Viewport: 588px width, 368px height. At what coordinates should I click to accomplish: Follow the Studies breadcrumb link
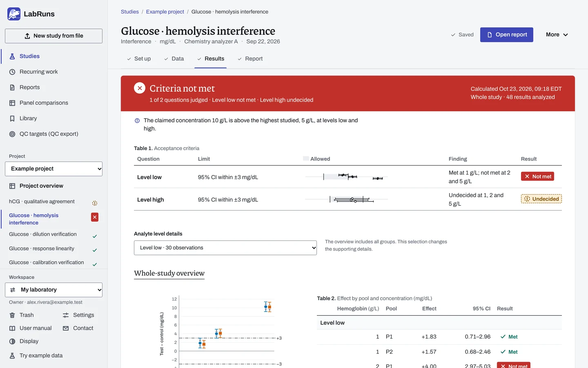[x=130, y=12]
